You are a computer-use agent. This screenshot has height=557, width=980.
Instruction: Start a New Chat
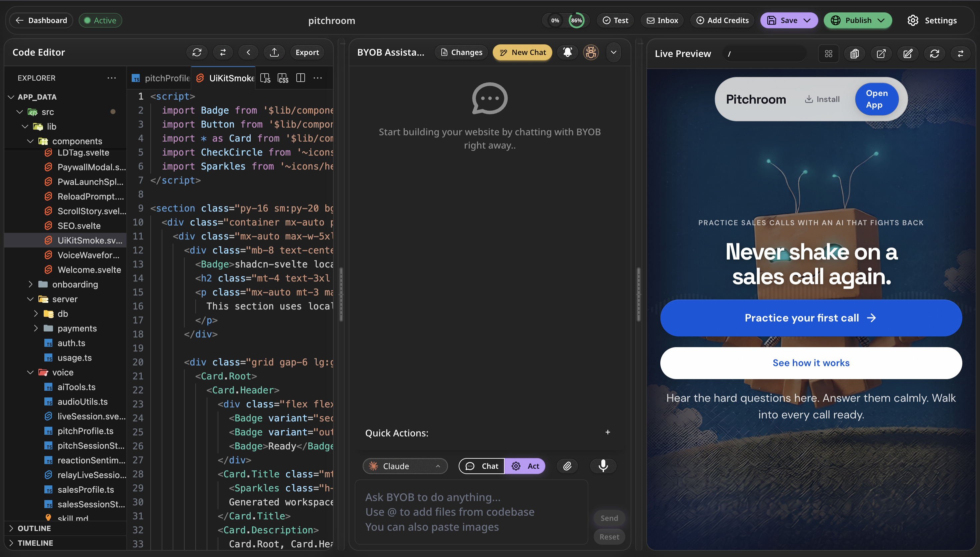click(523, 52)
